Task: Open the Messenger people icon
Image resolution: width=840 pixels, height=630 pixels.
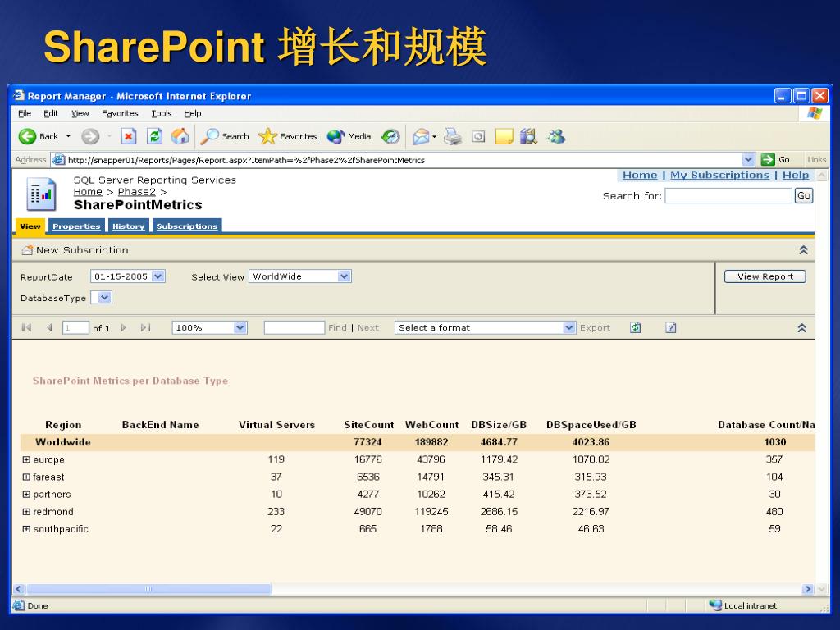Action: pyautogui.click(x=556, y=137)
